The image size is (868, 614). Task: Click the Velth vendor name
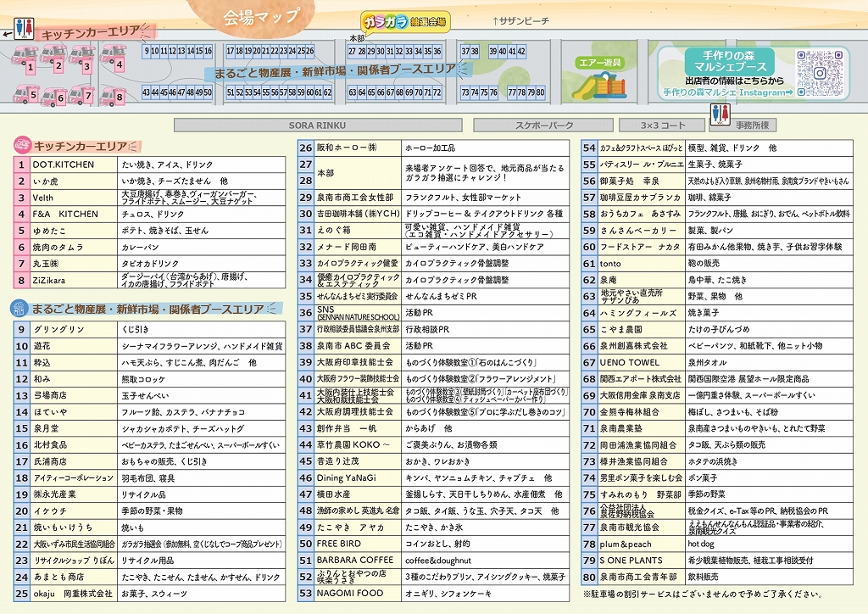42,198
